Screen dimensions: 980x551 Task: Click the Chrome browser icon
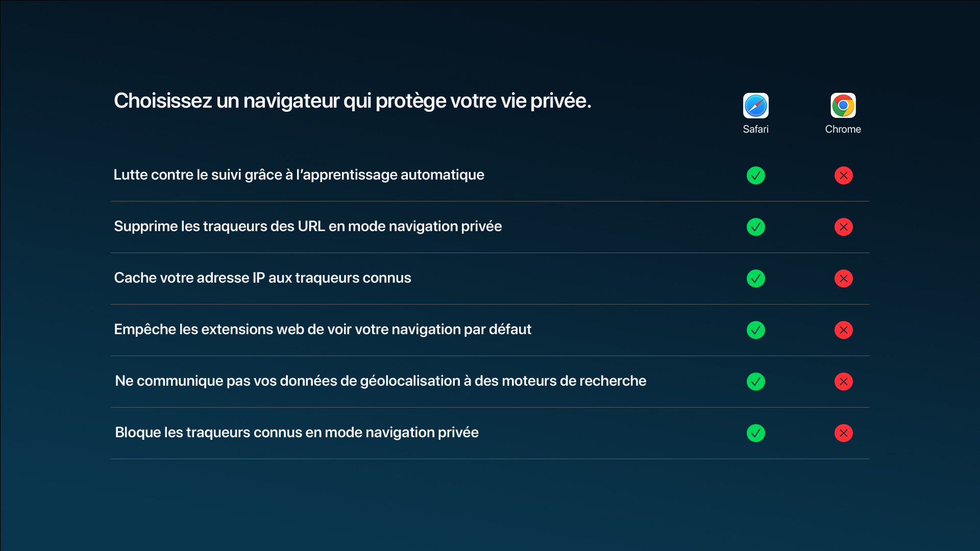point(843,106)
